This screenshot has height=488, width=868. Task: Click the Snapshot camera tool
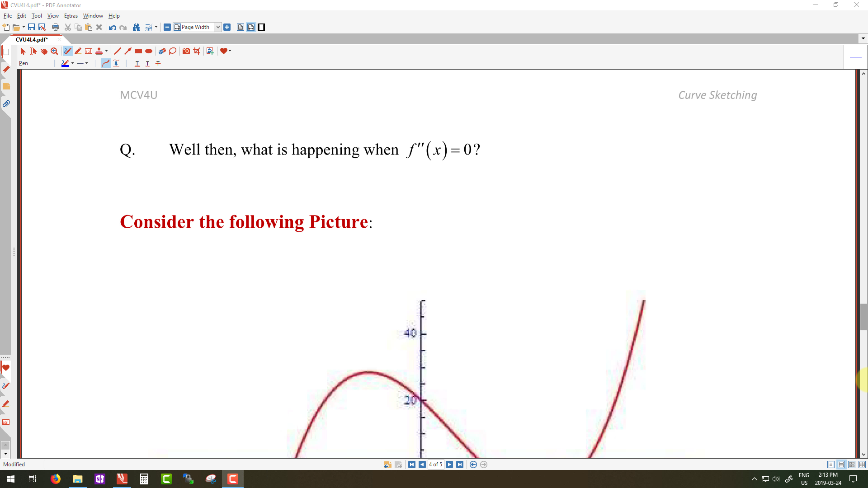[186, 51]
